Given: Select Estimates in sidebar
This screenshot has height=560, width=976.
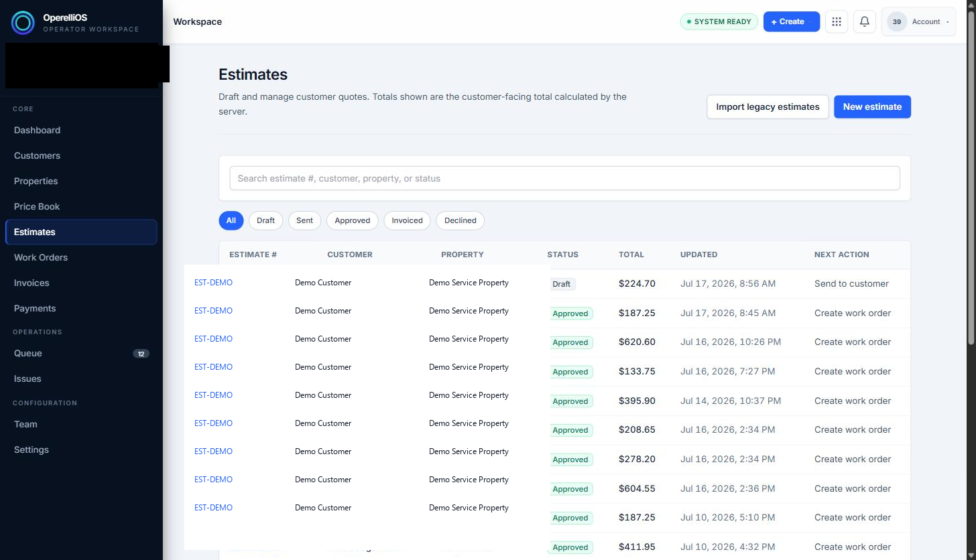Looking at the screenshot, I should (x=81, y=232).
